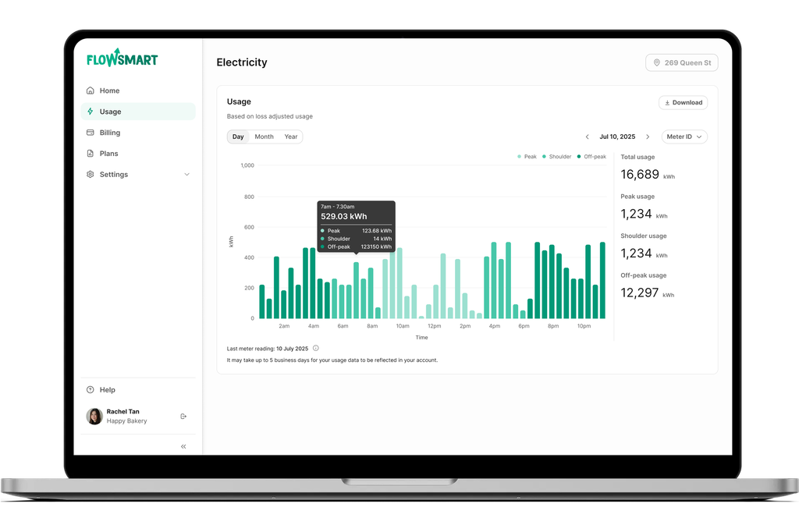
Task: Collapse the sidebar with double chevron
Action: click(183, 446)
